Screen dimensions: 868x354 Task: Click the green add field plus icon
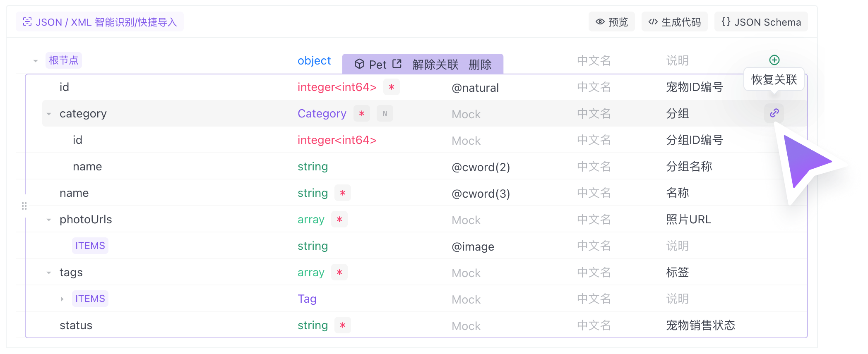[774, 60]
